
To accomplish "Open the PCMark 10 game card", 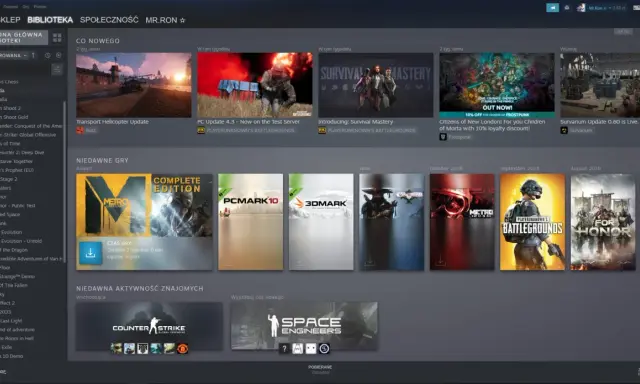I will [x=250, y=222].
